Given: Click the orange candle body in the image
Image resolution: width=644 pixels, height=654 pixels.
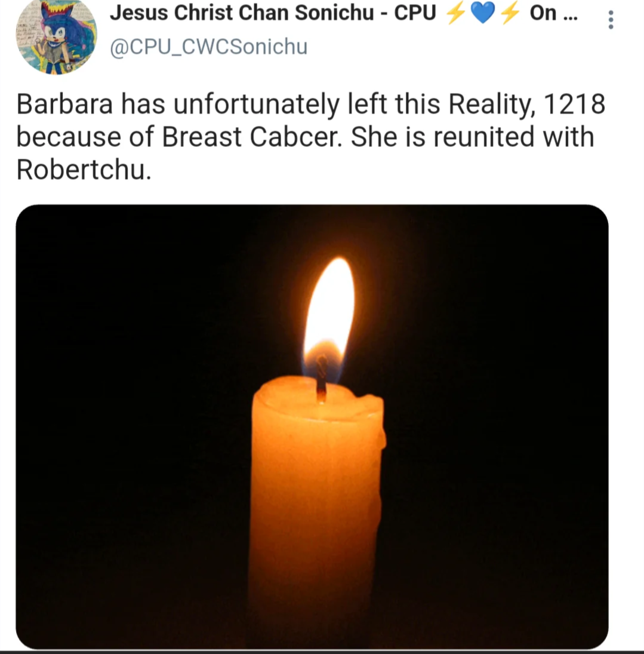Looking at the screenshot, I should [x=317, y=501].
